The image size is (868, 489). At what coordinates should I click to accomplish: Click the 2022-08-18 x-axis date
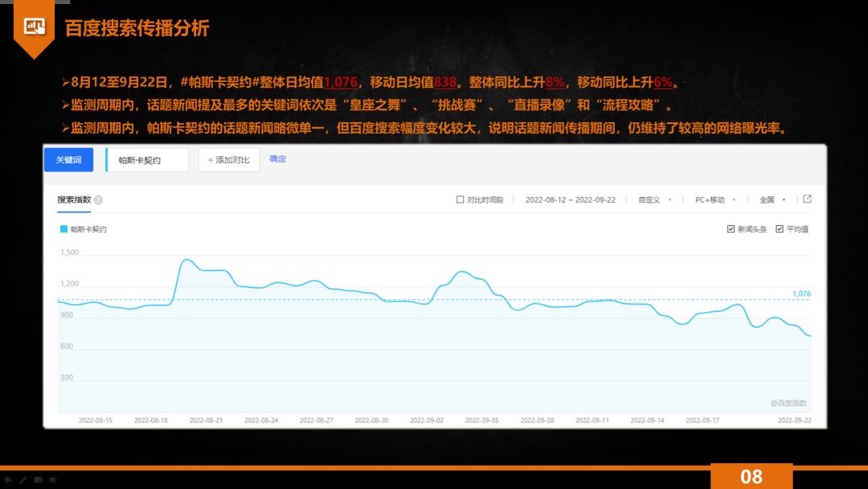coord(150,421)
